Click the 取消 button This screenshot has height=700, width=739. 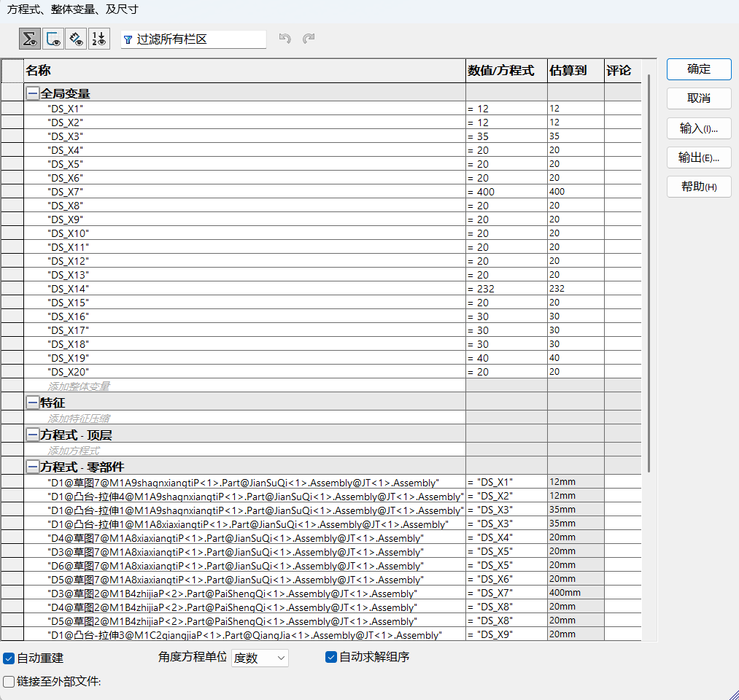(699, 98)
